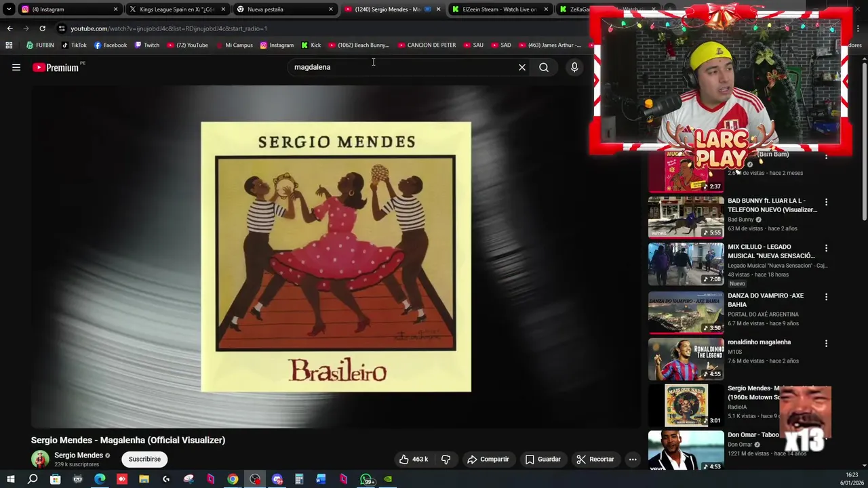Switch to the Nueva pestaña tab

[284, 9]
